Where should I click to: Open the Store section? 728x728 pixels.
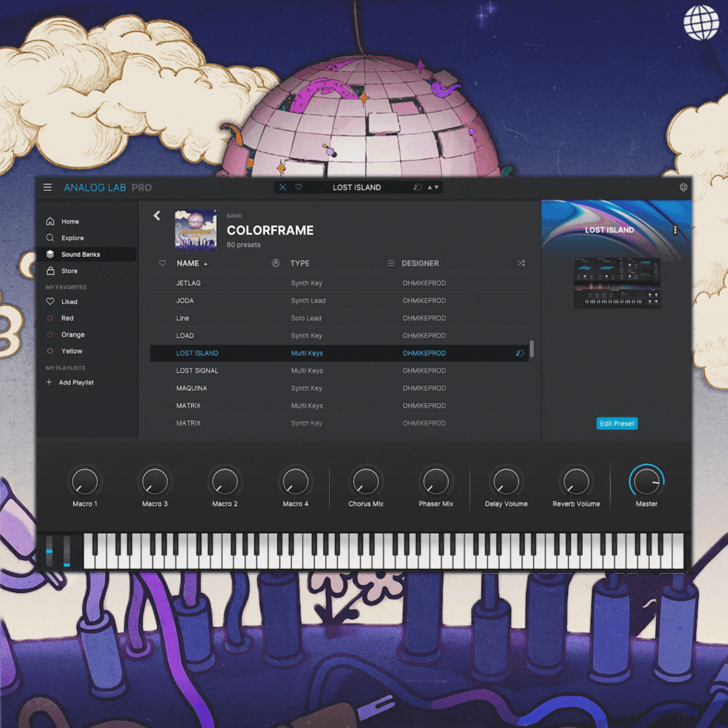[x=69, y=271]
